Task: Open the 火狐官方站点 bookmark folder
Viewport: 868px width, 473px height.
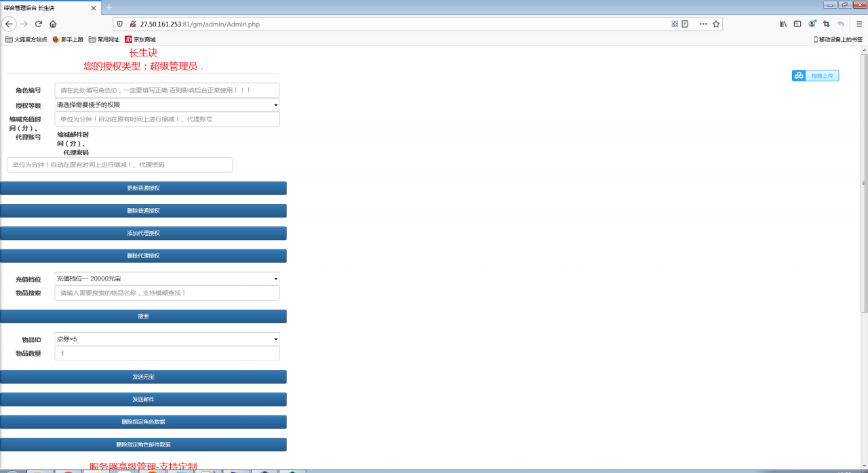Action: [x=26, y=39]
